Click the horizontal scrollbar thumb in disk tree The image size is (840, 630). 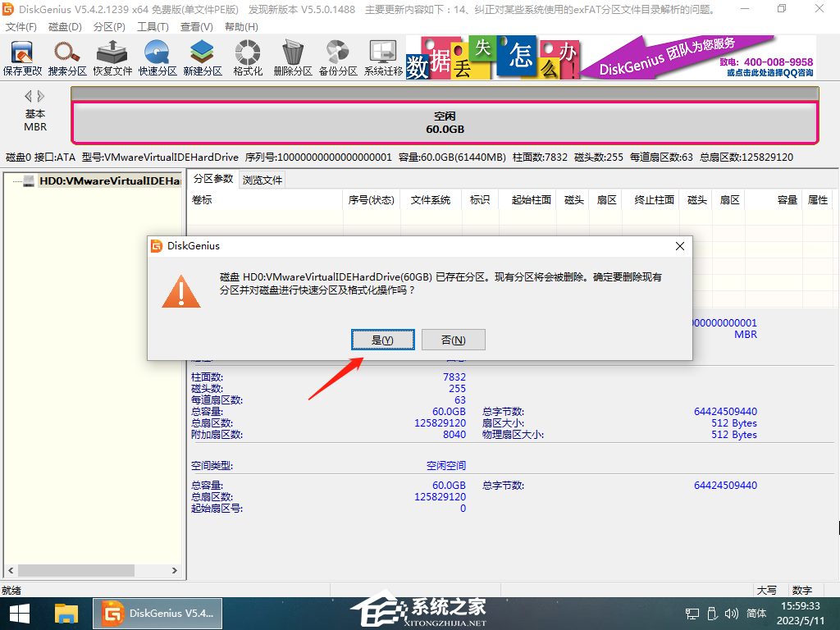pos(75,571)
